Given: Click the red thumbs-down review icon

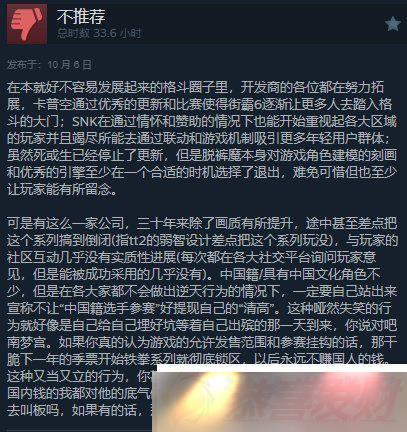Looking at the screenshot, I should click(x=27, y=24).
